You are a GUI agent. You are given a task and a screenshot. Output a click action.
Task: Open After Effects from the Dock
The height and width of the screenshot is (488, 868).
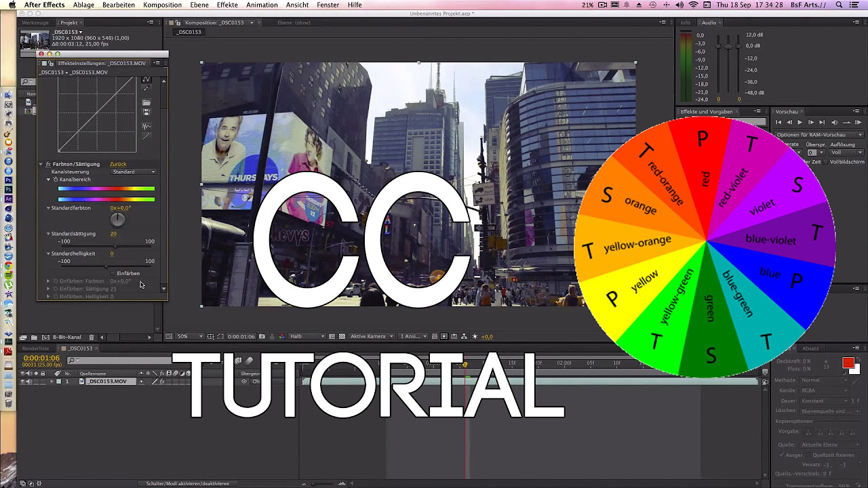(8, 199)
